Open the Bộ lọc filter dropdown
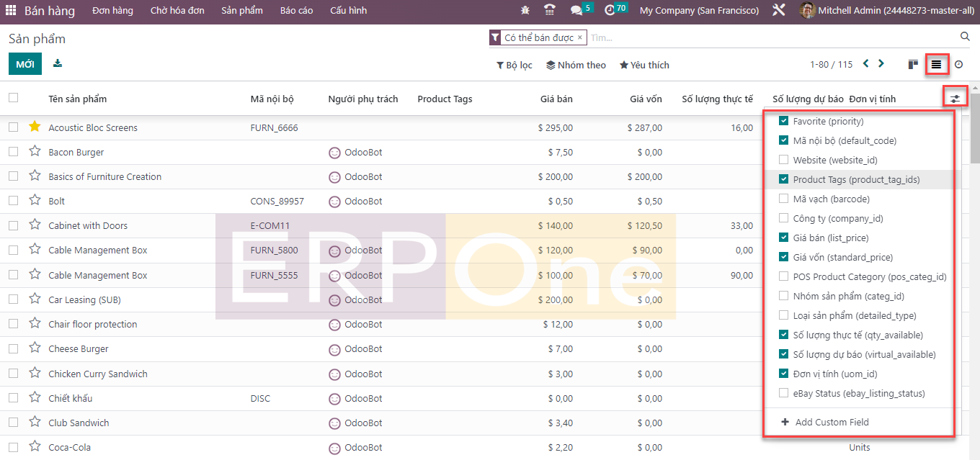The width and height of the screenshot is (980, 460). [x=514, y=65]
